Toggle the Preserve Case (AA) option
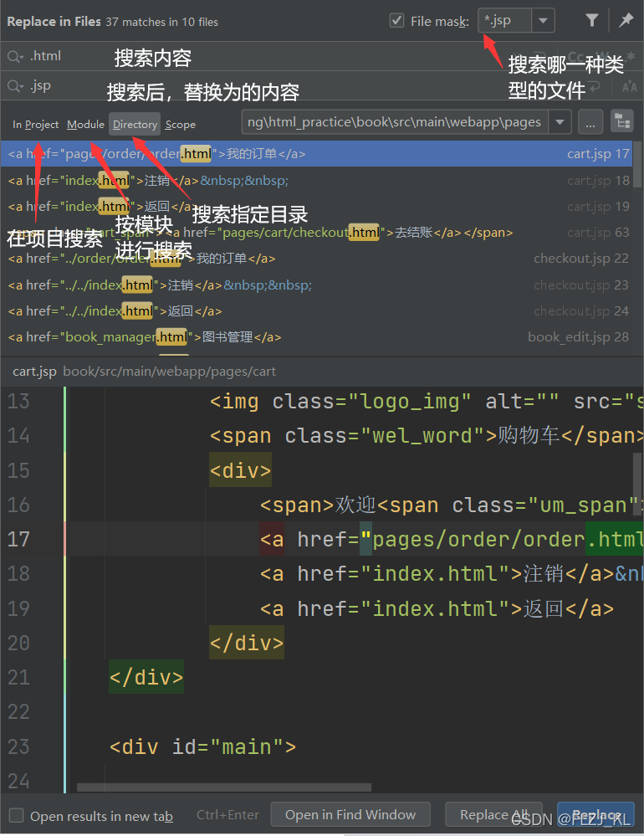This screenshot has height=836, width=644. pos(630,86)
